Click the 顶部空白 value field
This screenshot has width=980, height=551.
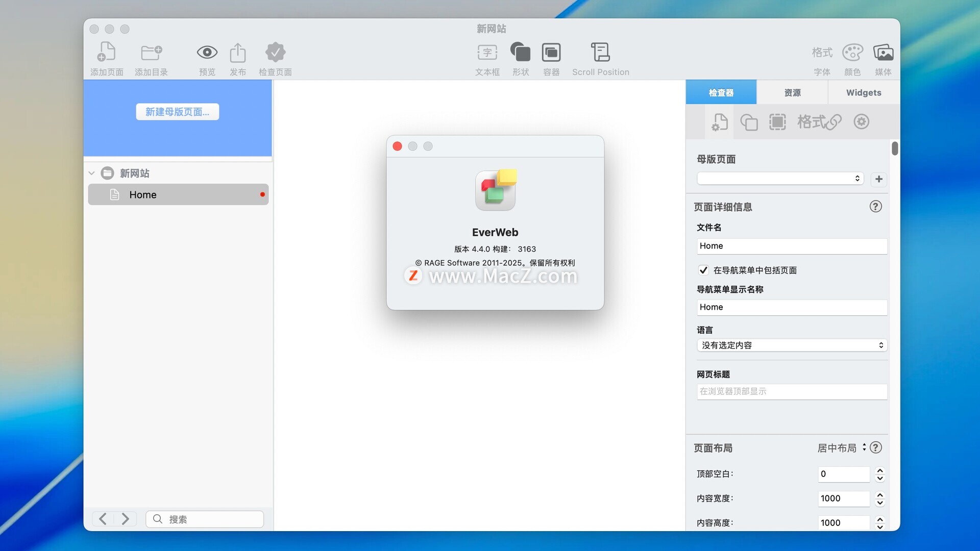844,474
